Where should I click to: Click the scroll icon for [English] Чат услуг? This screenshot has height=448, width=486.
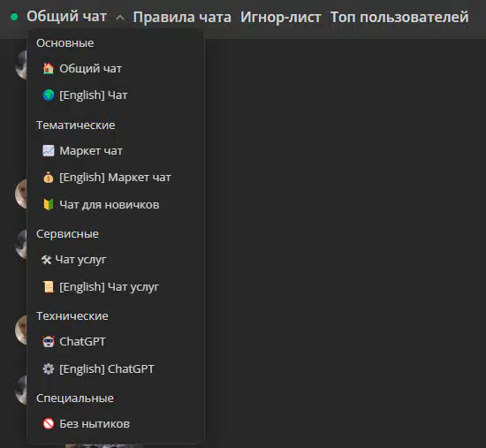(x=49, y=287)
